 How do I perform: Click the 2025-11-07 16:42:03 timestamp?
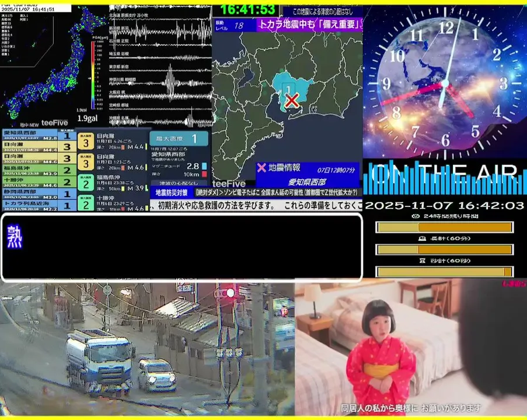click(x=444, y=205)
